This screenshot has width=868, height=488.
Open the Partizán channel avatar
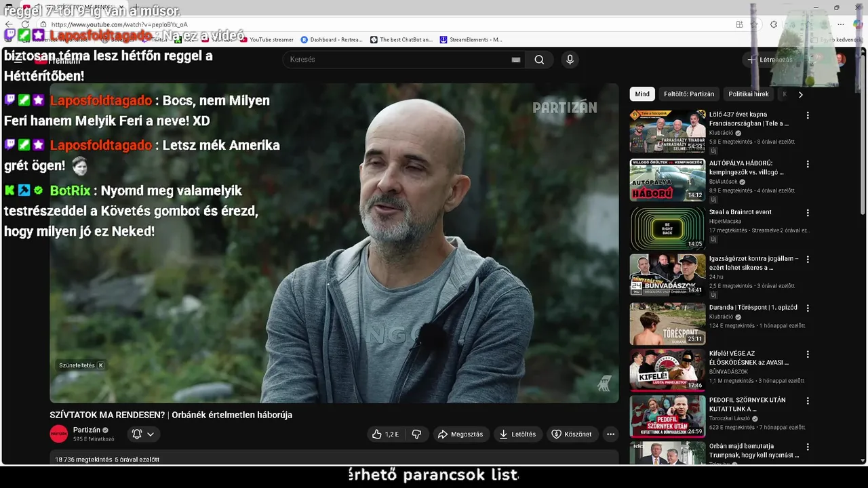pos(59,434)
